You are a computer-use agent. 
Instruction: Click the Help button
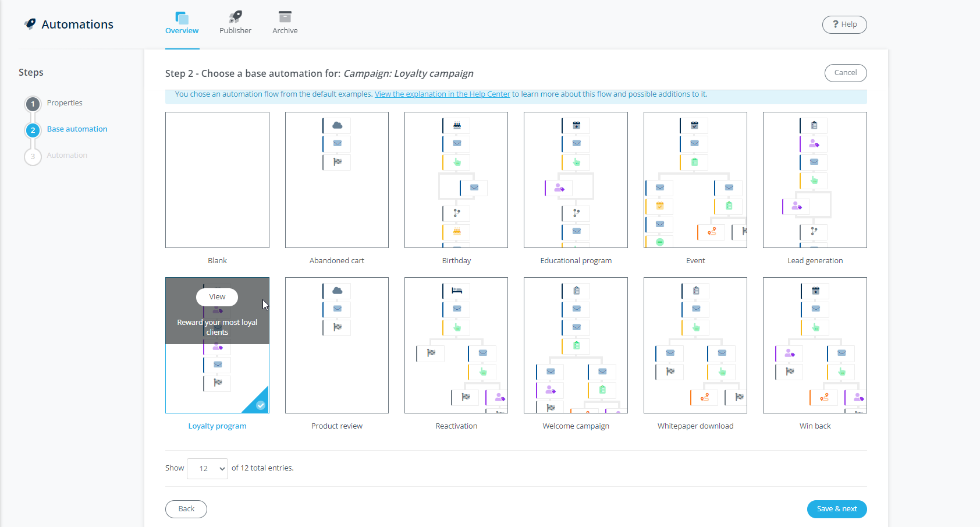click(844, 24)
